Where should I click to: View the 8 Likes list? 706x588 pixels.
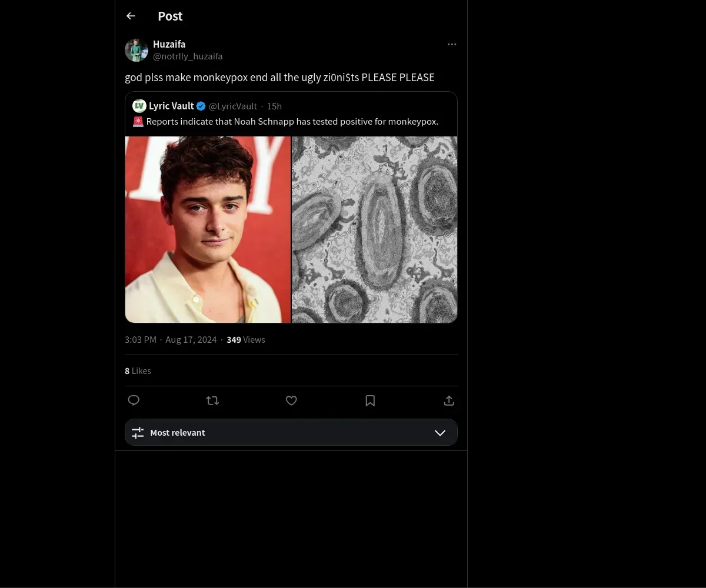point(138,371)
